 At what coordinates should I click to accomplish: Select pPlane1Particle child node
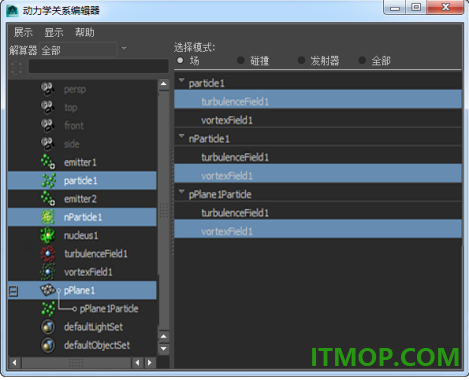point(109,309)
